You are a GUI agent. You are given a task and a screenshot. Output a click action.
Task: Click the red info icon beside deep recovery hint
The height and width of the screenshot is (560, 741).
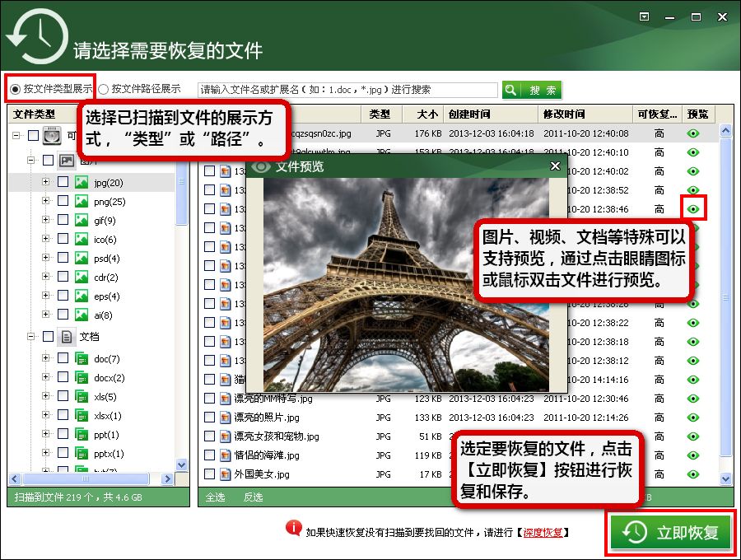(x=293, y=528)
